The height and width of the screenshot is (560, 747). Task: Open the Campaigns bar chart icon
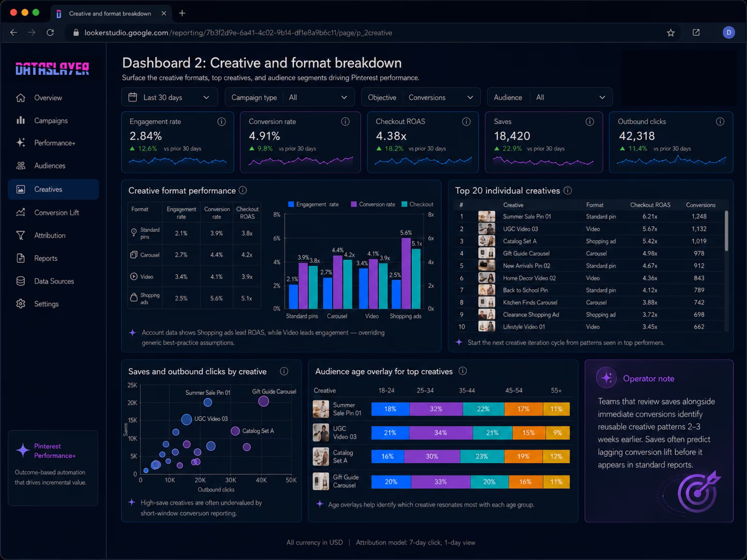pyautogui.click(x=21, y=120)
